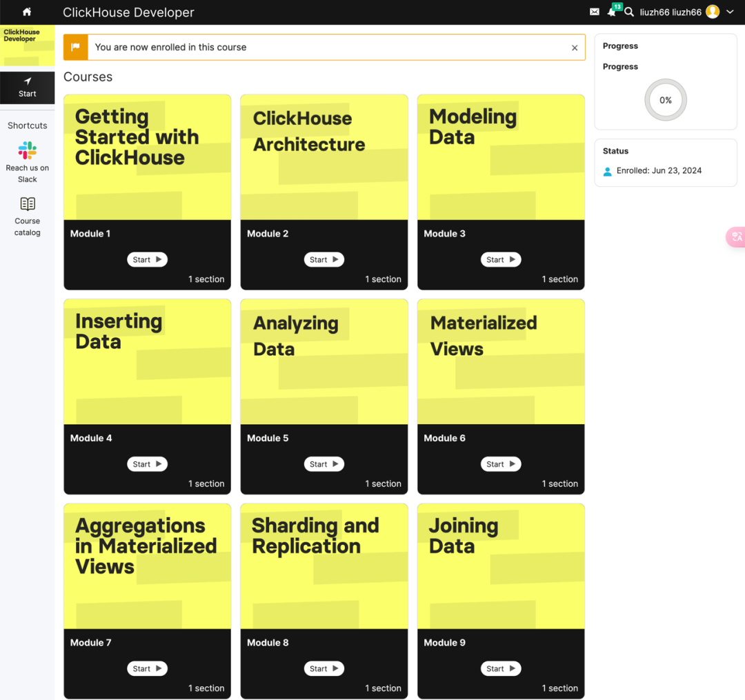Image resolution: width=745 pixels, height=700 pixels.
Task: Open Getting Started with ClickHouse card image
Action: (x=148, y=157)
